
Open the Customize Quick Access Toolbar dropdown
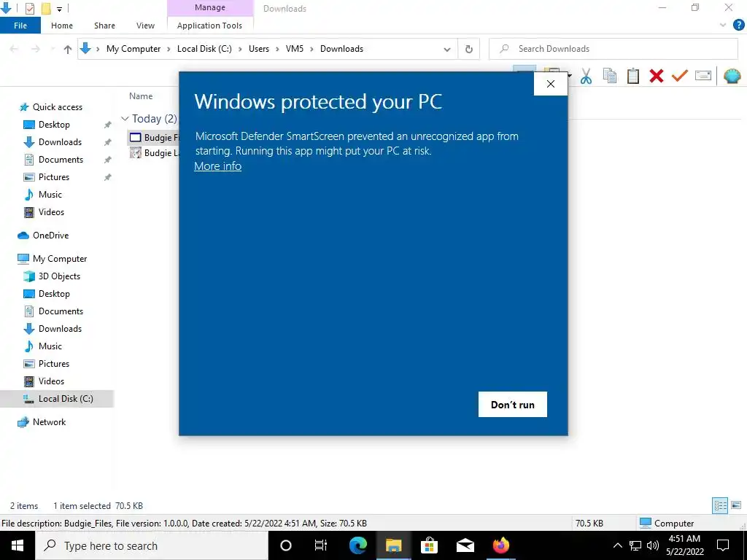click(59, 9)
